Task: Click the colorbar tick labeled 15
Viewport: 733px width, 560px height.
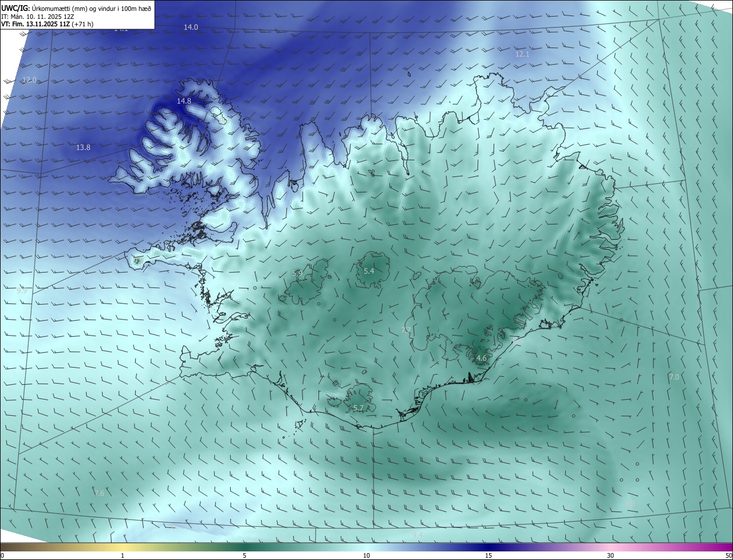Action: [x=488, y=555]
